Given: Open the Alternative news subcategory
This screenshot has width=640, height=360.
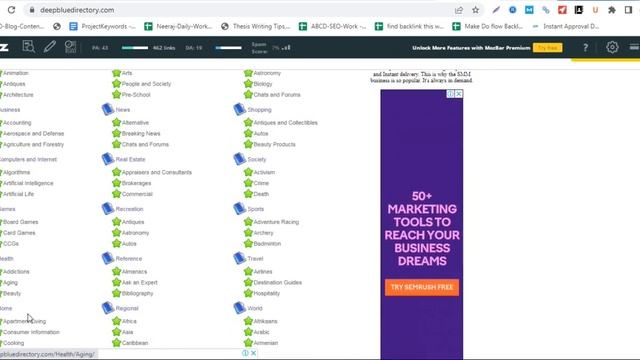Looking at the screenshot, I should pos(135,122).
